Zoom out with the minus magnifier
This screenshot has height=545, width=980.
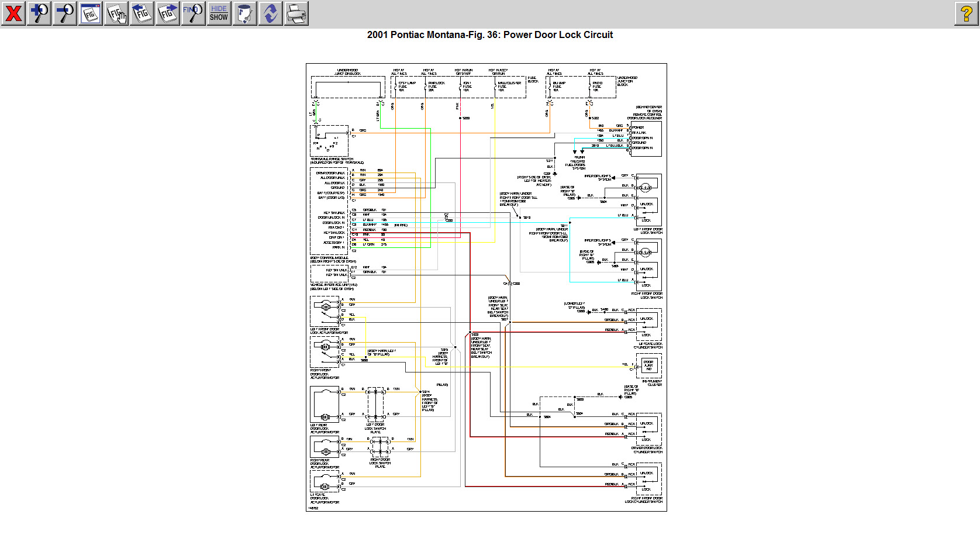point(65,13)
